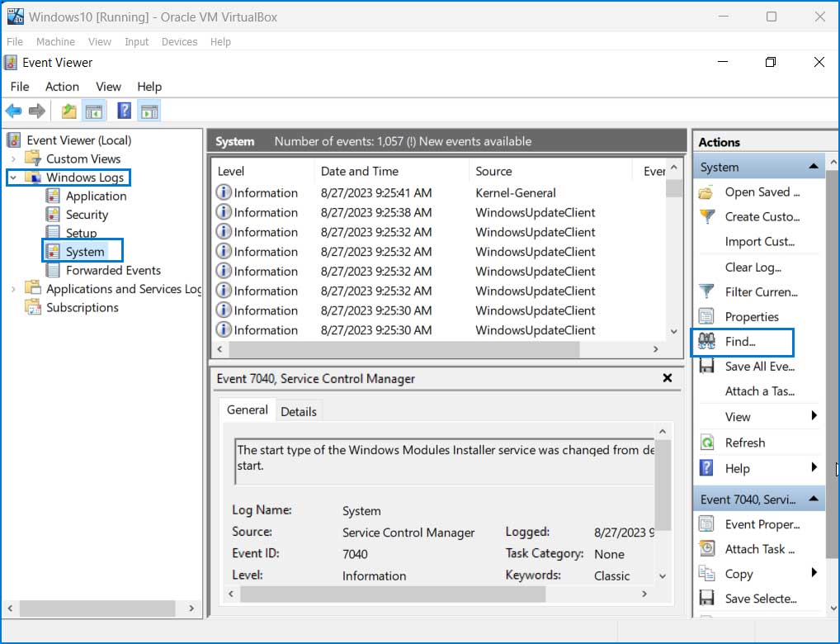This screenshot has width=840, height=644.
Task: Switch to the Details tab
Action: [x=299, y=412]
